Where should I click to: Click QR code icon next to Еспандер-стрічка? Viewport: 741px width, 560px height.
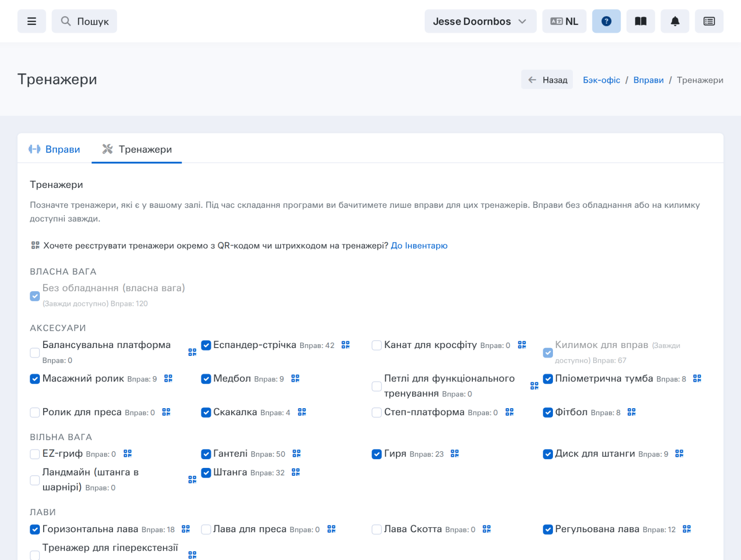click(x=345, y=345)
